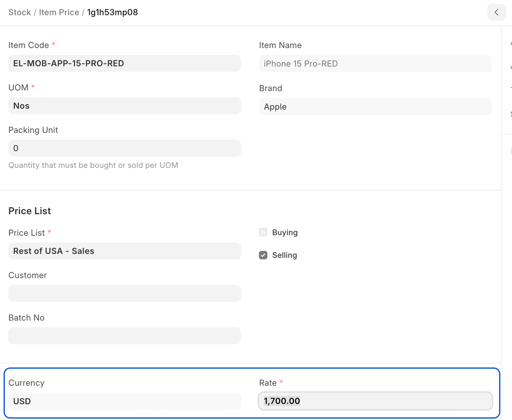
Task: Open Item Price breadcrumb link
Action: coord(59,12)
